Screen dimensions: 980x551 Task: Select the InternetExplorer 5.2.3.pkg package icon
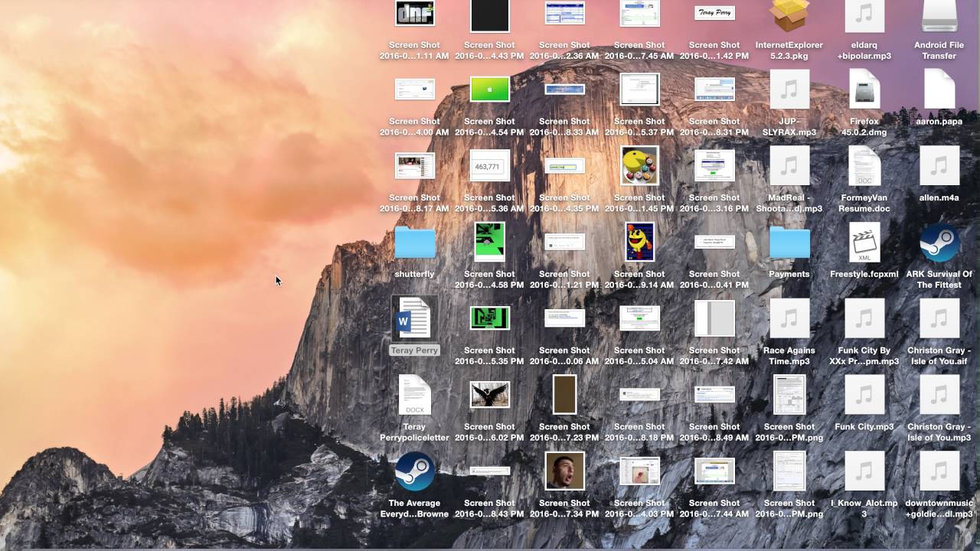[x=789, y=15]
